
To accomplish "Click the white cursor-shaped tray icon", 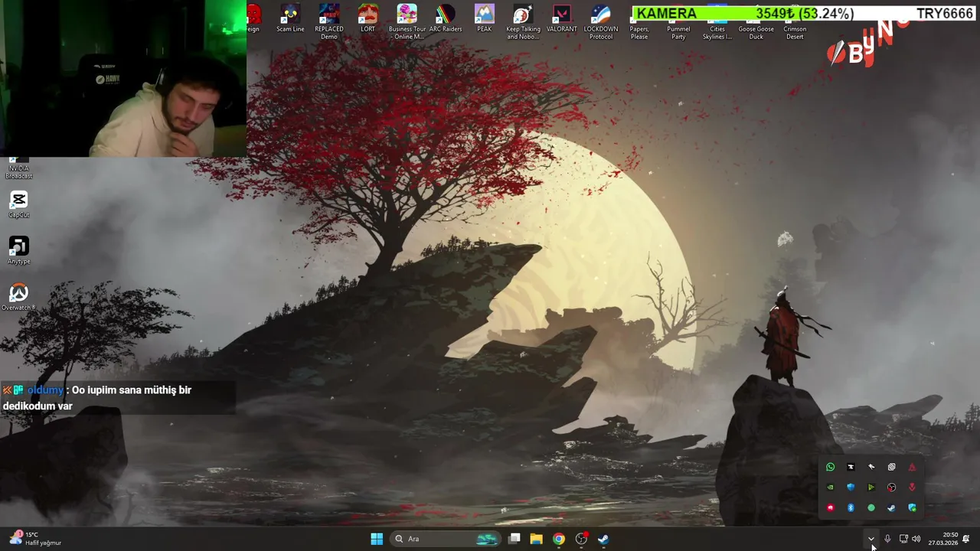I will tap(871, 467).
